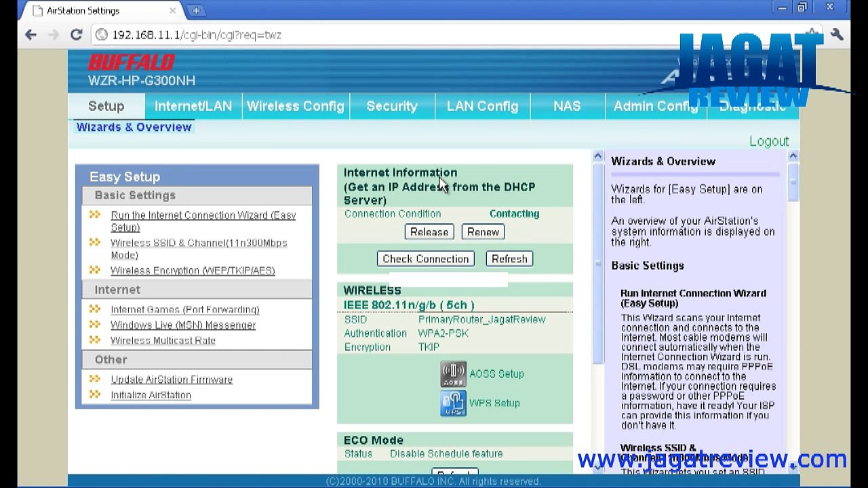Select the NAS tab

[567, 106]
